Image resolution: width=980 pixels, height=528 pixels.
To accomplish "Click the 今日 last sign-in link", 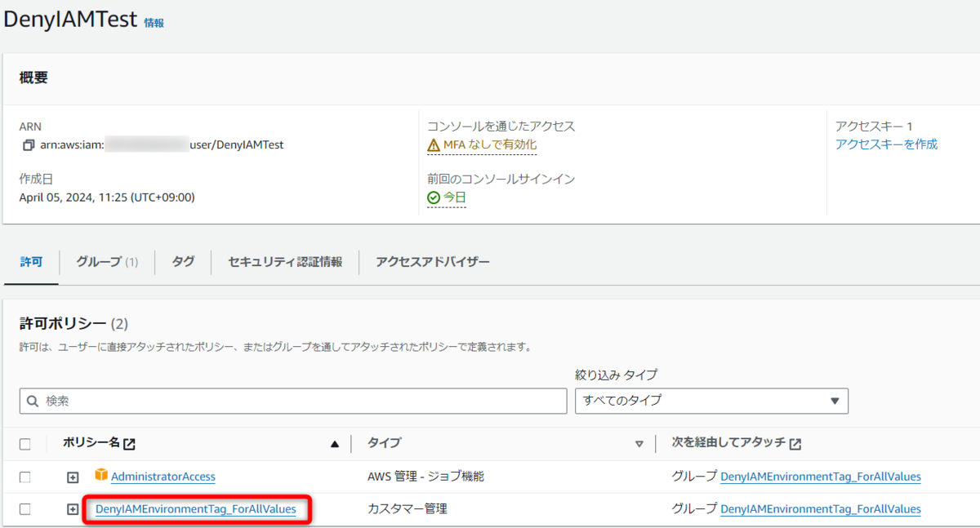I will click(455, 197).
